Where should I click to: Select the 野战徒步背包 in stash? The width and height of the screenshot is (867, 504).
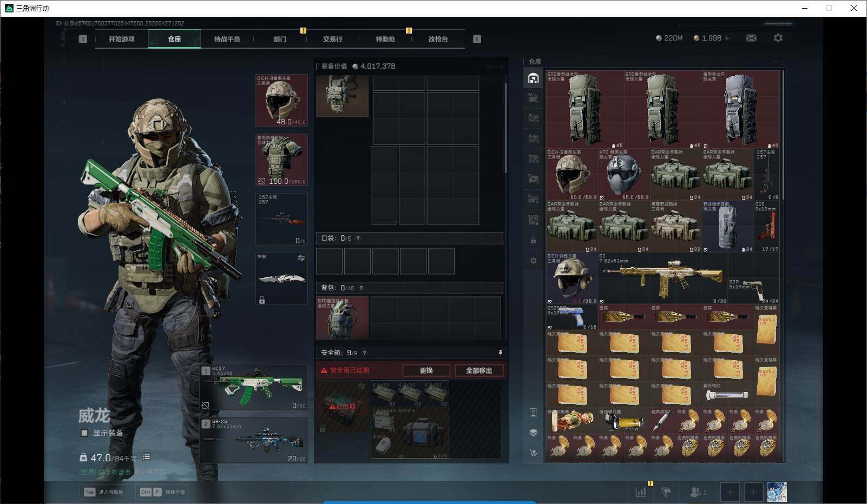[728, 227]
